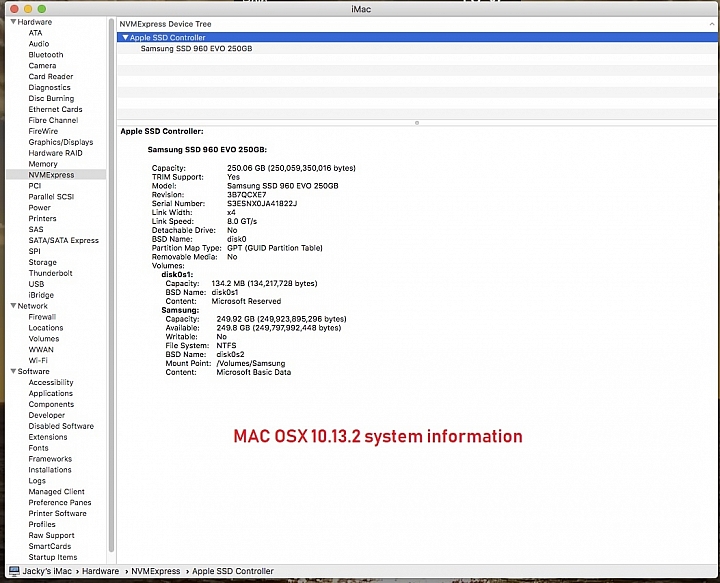
Task: Open Diagnostics in the sidebar
Action: pyautogui.click(x=49, y=87)
